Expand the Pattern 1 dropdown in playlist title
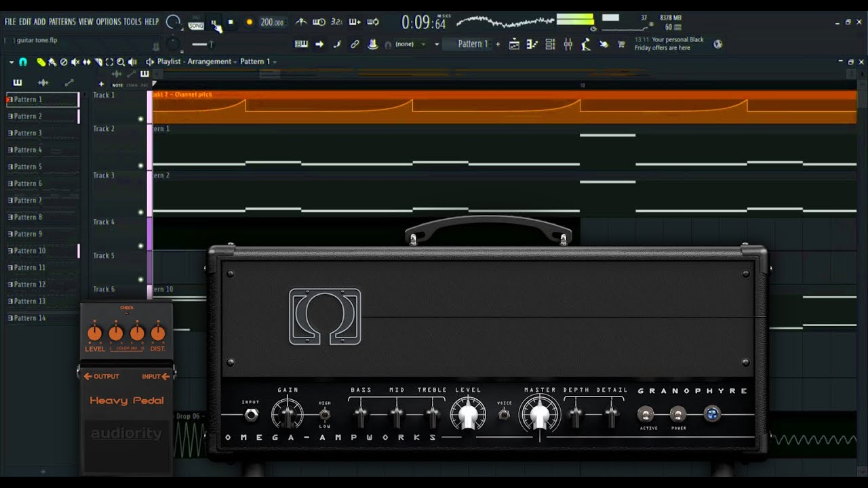Image resolution: width=868 pixels, height=488 pixels. coord(275,62)
